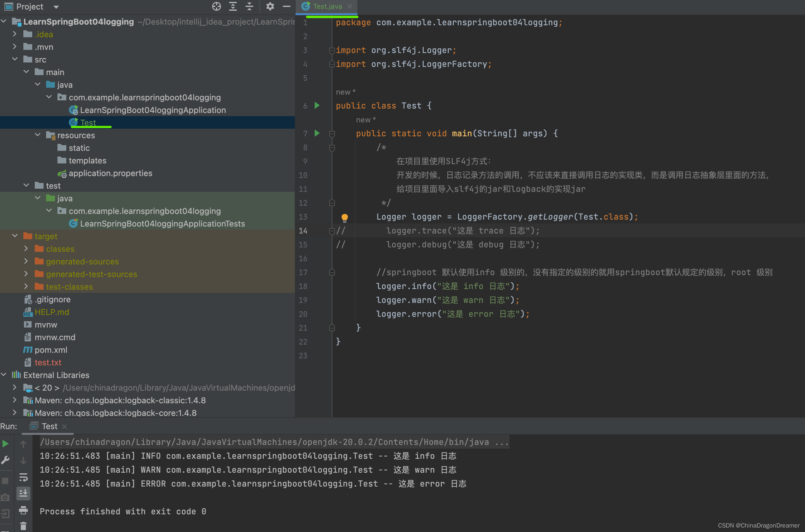
Task: Click the Expand All icon in Project toolbar
Action: click(233, 6)
